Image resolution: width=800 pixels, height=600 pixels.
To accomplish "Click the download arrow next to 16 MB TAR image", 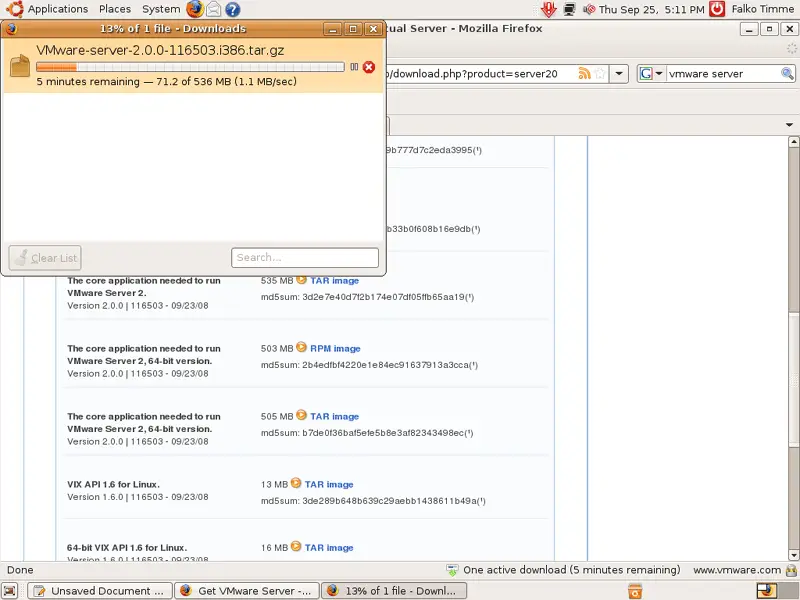I will [x=296, y=546].
